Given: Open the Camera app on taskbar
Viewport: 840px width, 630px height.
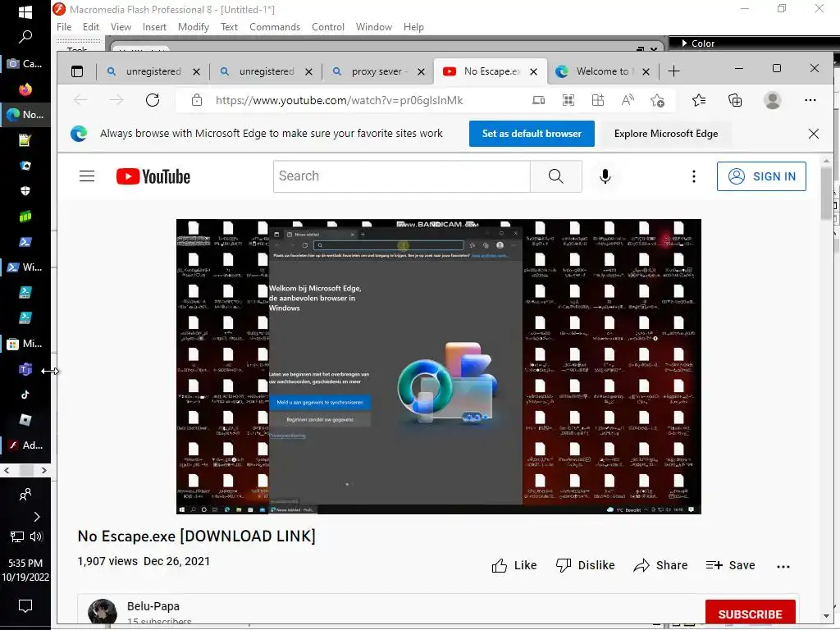Looking at the screenshot, I should click(x=25, y=63).
